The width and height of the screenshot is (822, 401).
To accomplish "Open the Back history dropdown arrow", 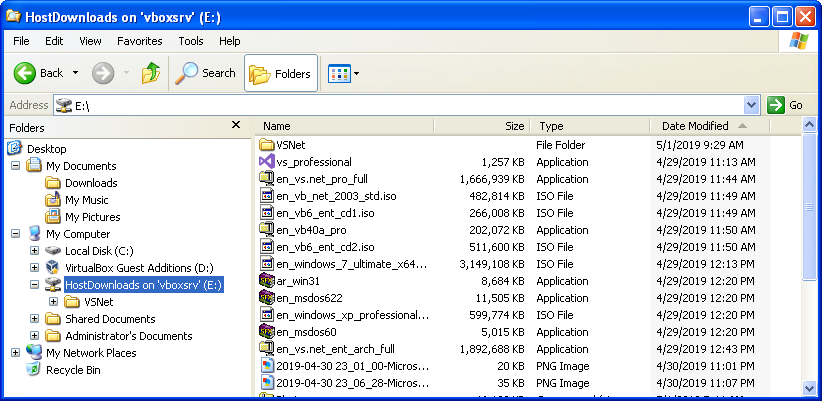I will (x=75, y=73).
